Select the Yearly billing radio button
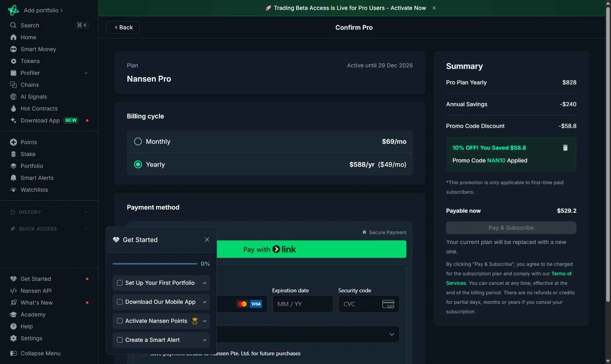 [x=138, y=164]
